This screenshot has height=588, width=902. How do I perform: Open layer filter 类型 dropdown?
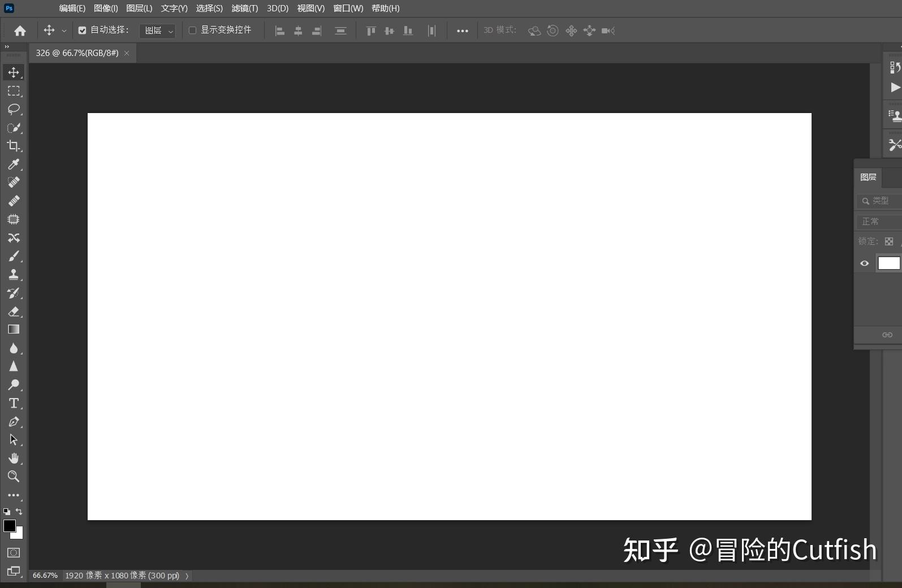pos(879,201)
